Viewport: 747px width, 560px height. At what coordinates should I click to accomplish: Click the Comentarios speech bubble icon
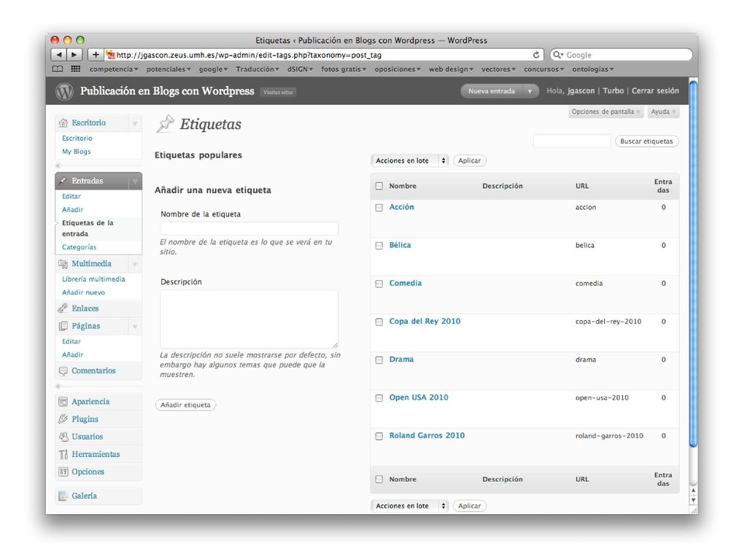click(x=63, y=371)
